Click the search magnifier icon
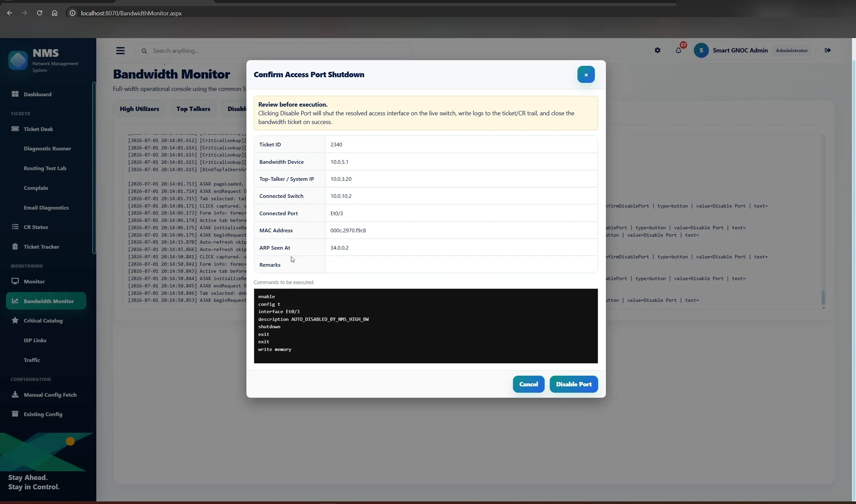The width and height of the screenshot is (856, 504). (144, 50)
